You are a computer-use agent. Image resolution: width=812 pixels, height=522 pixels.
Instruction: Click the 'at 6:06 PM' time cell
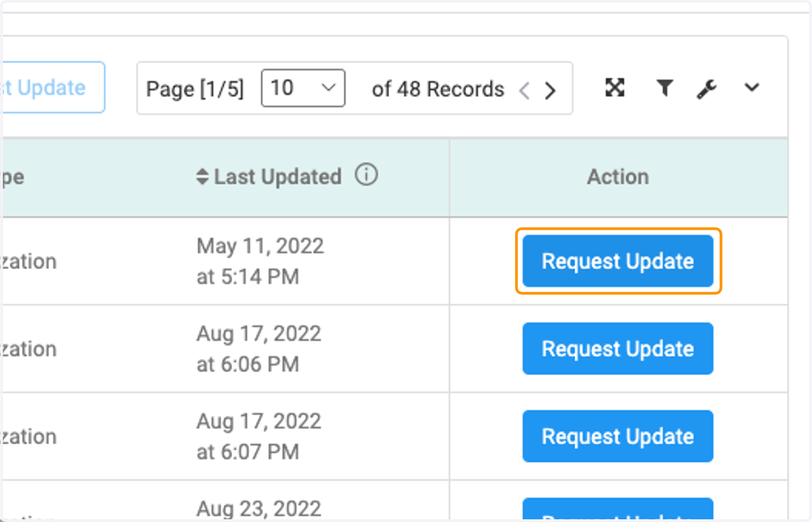point(248,364)
